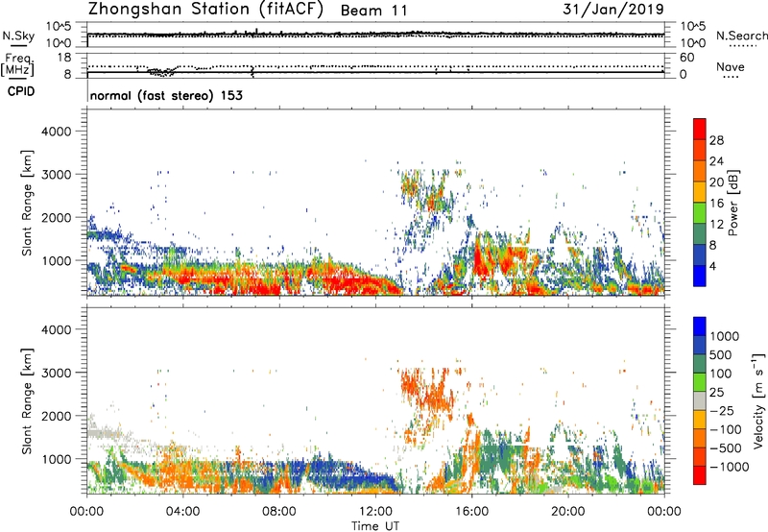Click the 'N.Sky' legend label
The height and width of the screenshot is (532, 768).
pos(18,36)
